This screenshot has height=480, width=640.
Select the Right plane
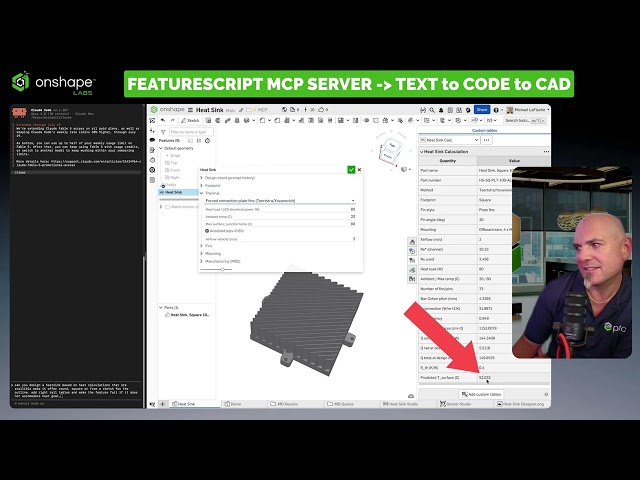click(173, 178)
